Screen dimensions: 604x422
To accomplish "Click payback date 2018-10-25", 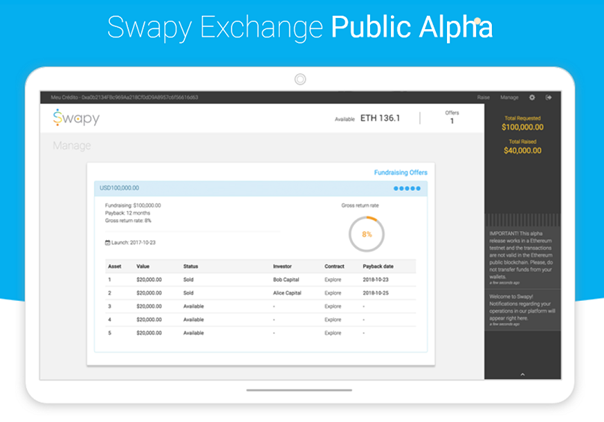I will pyautogui.click(x=376, y=293).
